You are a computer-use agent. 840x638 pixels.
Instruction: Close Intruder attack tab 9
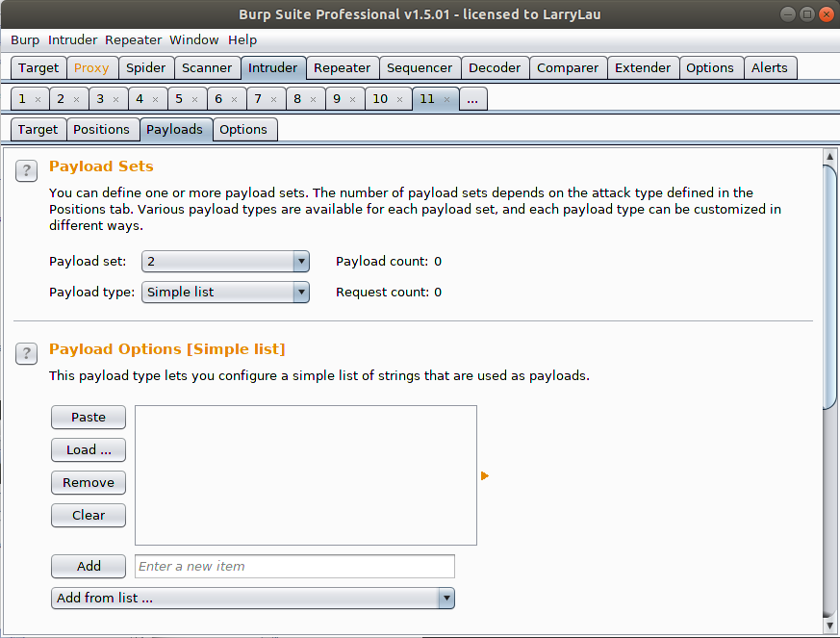click(352, 100)
